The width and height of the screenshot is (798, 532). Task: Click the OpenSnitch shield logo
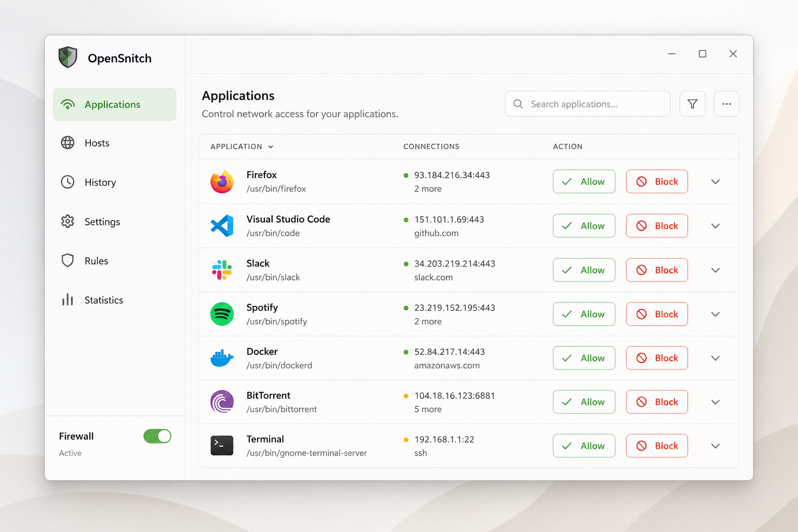click(68, 57)
